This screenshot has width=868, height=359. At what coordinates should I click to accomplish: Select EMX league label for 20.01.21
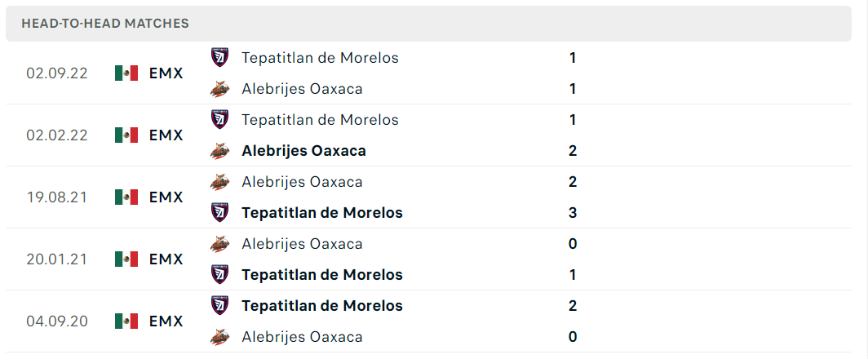[166, 259]
